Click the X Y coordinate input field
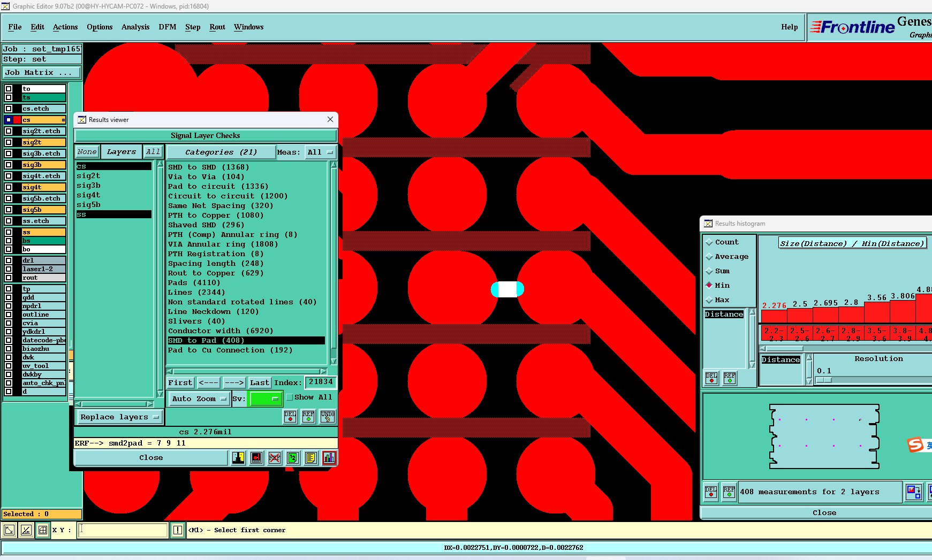The image size is (932, 560). [124, 530]
